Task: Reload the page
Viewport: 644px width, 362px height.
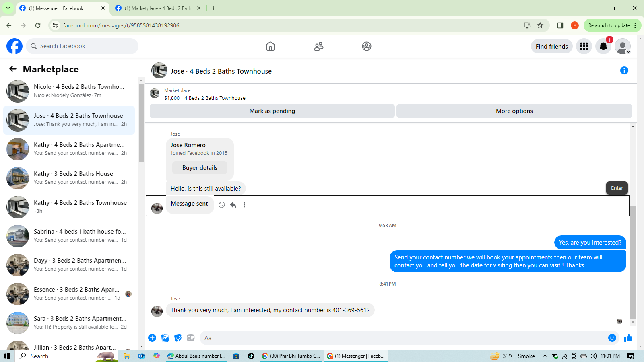Action: pos(38,25)
